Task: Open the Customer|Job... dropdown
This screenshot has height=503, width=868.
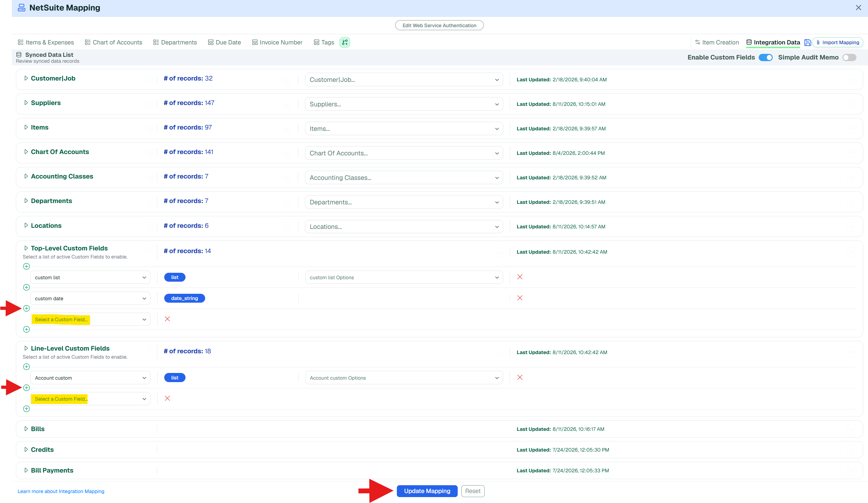Action: coord(404,80)
